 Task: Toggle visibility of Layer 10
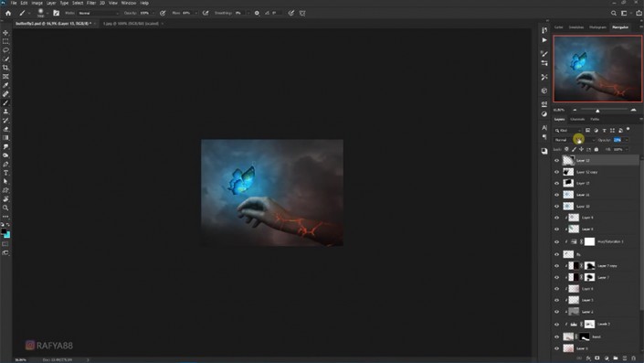557,207
